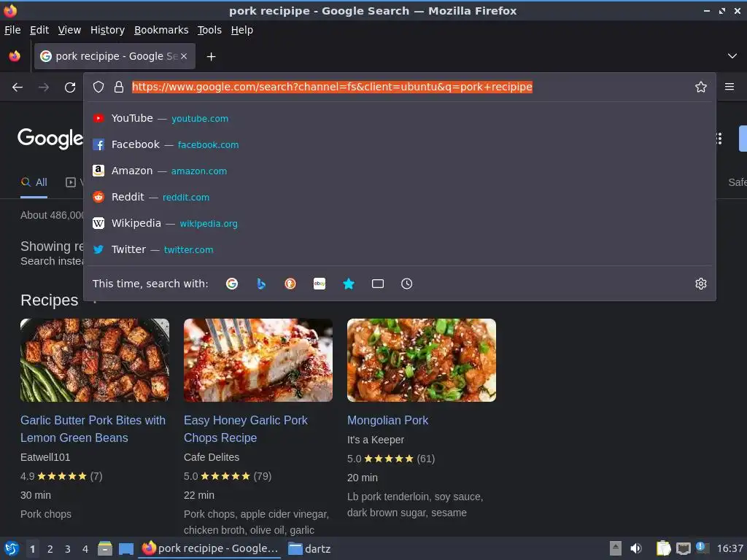This screenshot has height=560, width=747.
Task: Choose the Facebook suggestion row
Action: pos(400,144)
